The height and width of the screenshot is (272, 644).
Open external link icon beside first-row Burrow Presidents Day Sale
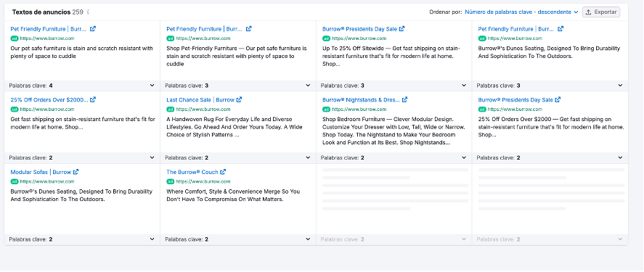[402, 29]
